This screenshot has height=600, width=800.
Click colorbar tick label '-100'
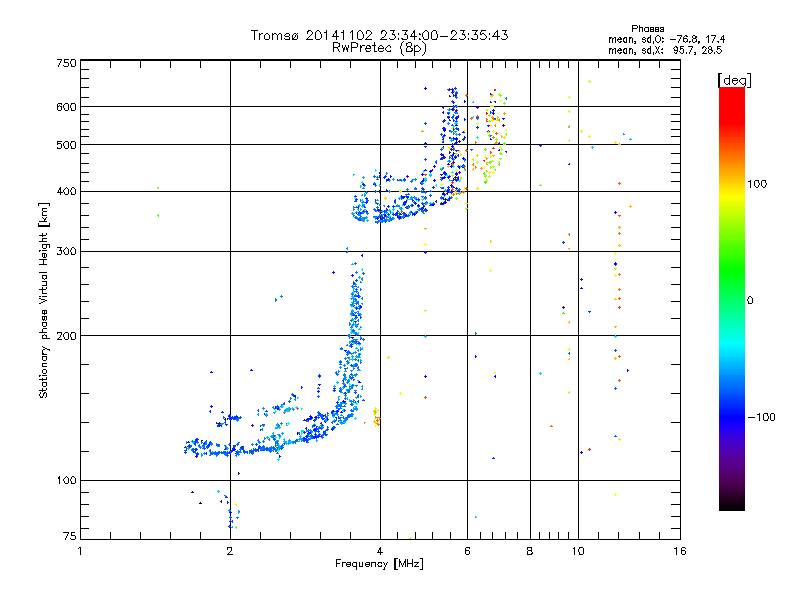[x=761, y=417]
